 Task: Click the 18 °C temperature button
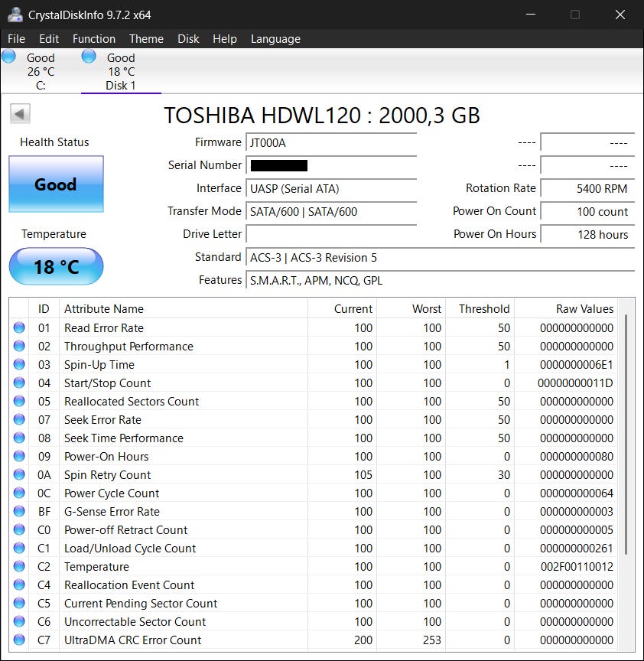click(x=56, y=266)
